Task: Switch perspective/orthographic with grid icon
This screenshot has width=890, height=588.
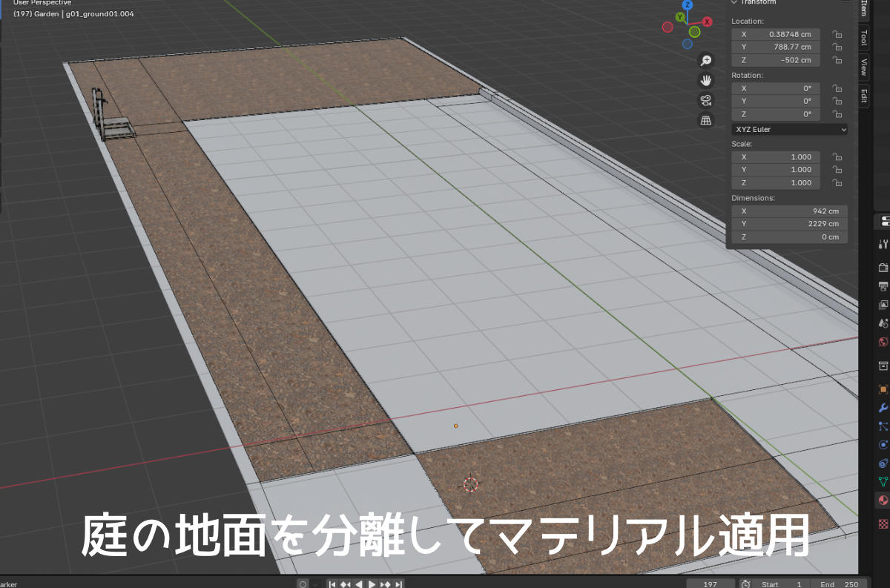Action: 706,120
